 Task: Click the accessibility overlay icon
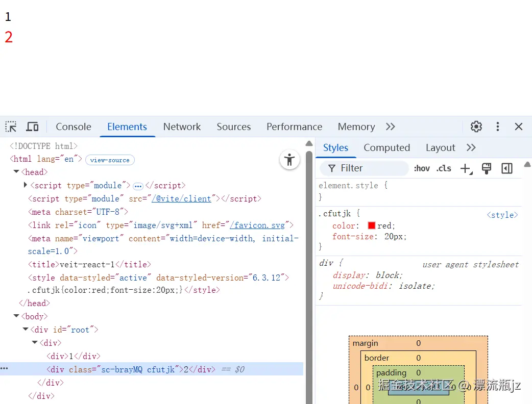(x=289, y=160)
